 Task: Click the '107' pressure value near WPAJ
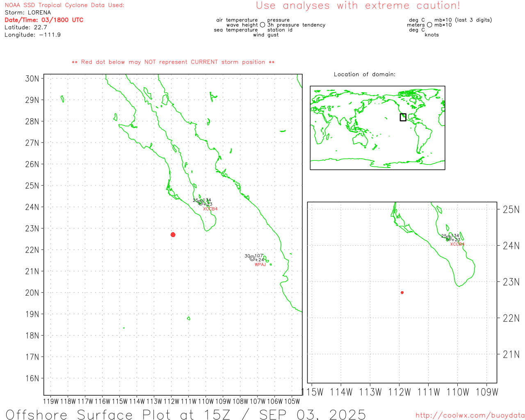pyautogui.click(x=259, y=256)
